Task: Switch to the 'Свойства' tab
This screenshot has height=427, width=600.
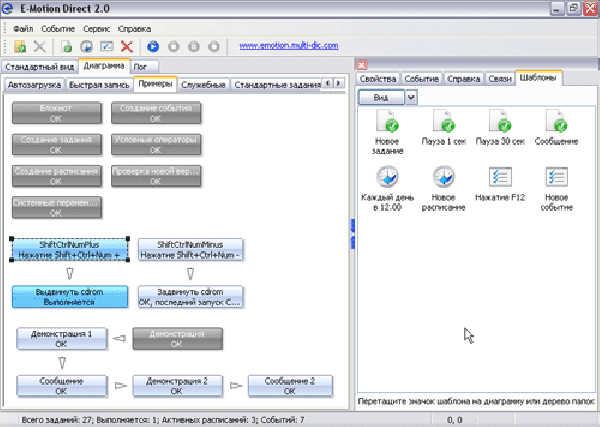Action: coord(378,78)
